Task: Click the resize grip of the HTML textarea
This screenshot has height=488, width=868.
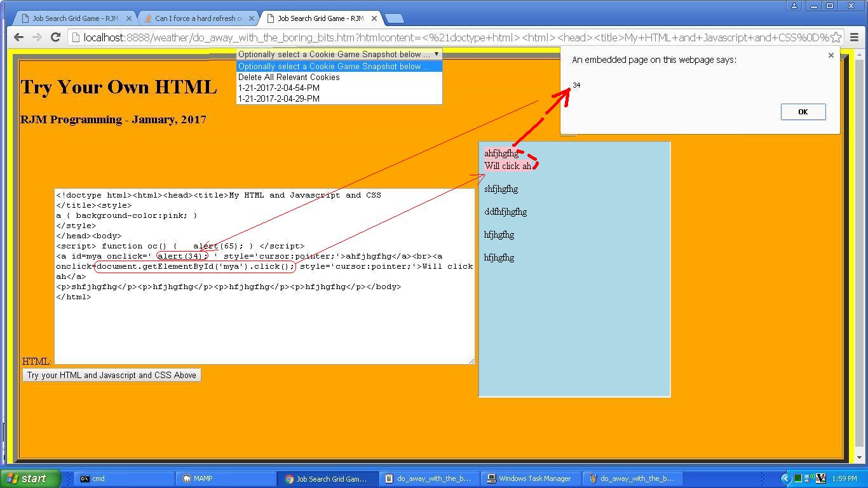Action: [471, 361]
